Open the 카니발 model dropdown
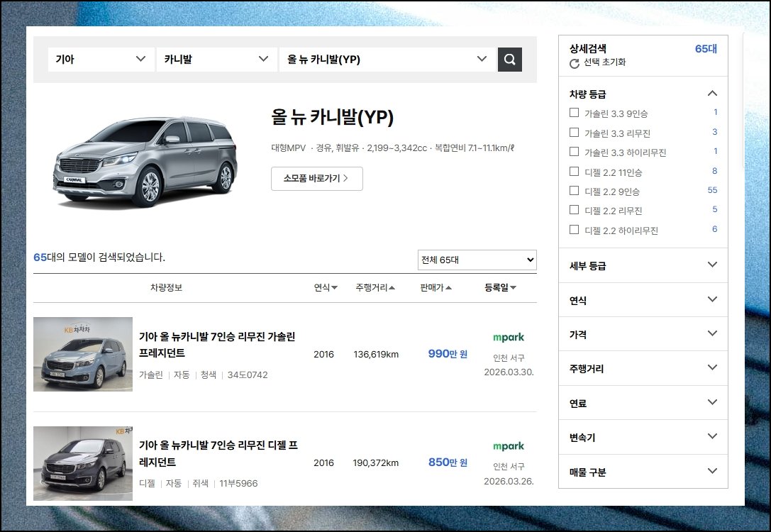 pyautogui.click(x=217, y=60)
